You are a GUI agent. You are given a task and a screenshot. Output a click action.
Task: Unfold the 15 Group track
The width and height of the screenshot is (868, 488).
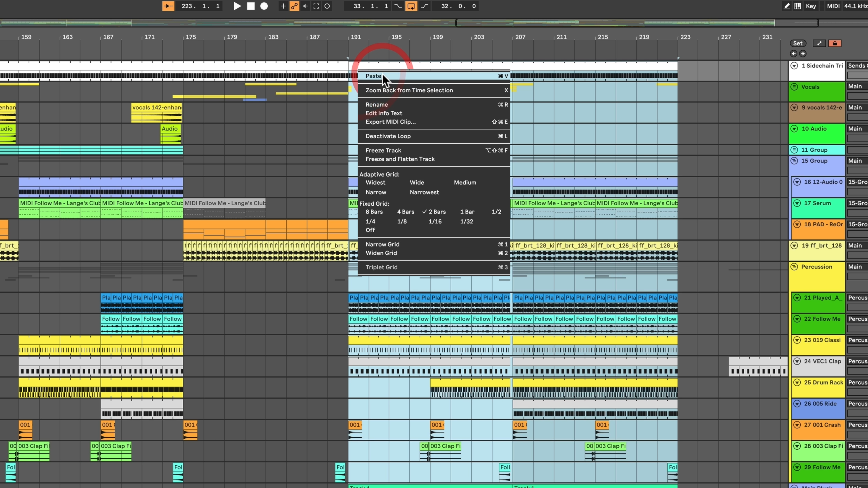[x=794, y=161]
